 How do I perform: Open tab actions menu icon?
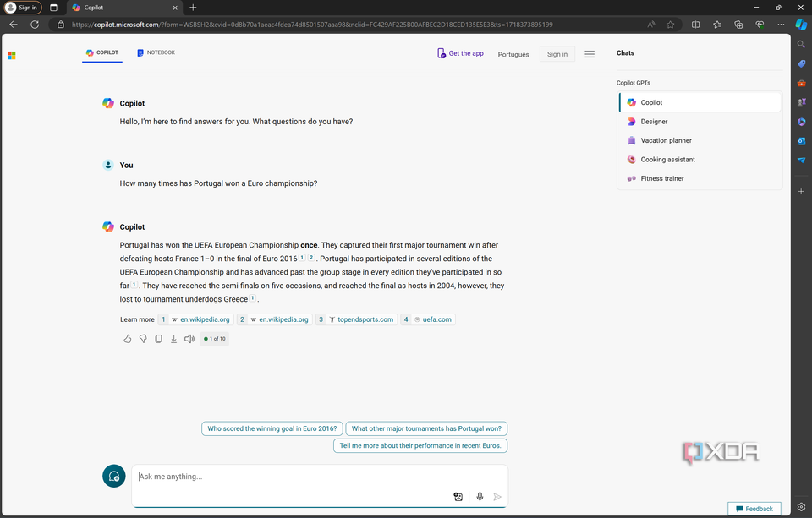point(53,8)
